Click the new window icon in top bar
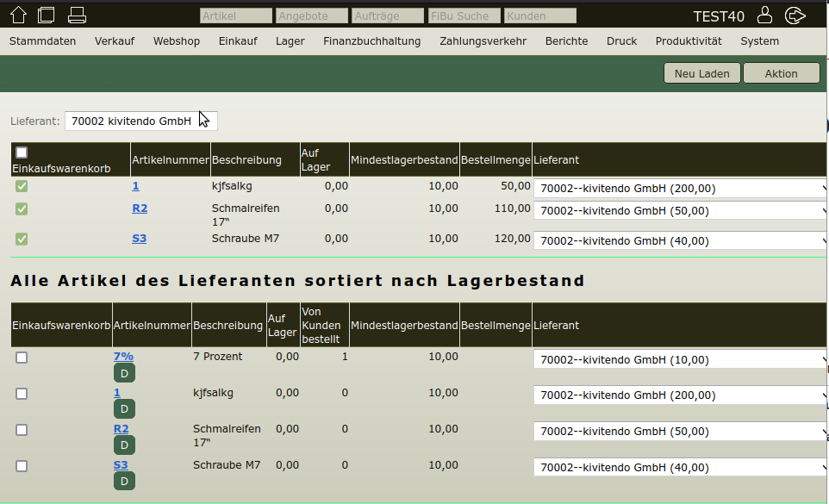 coord(47,15)
